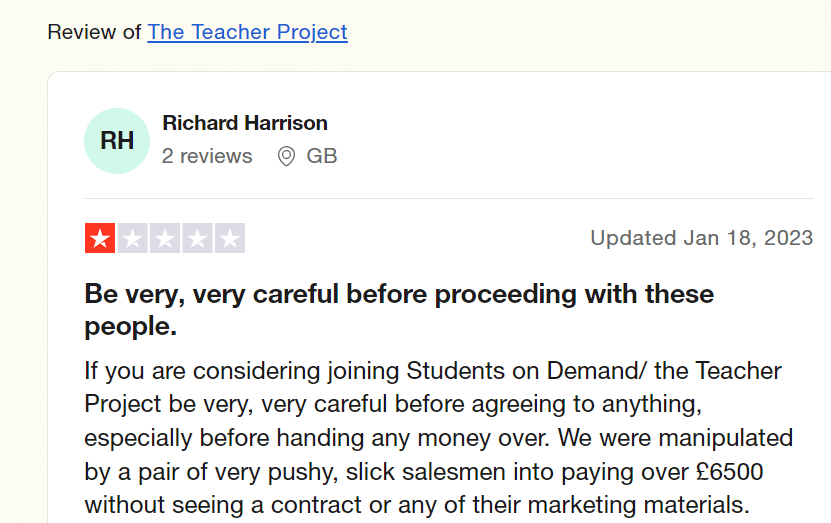Click the "2 reviews" count
Image resolution: width=831 pixels, height=523 pixels.
pyautogui.click(x=207, y=156)
